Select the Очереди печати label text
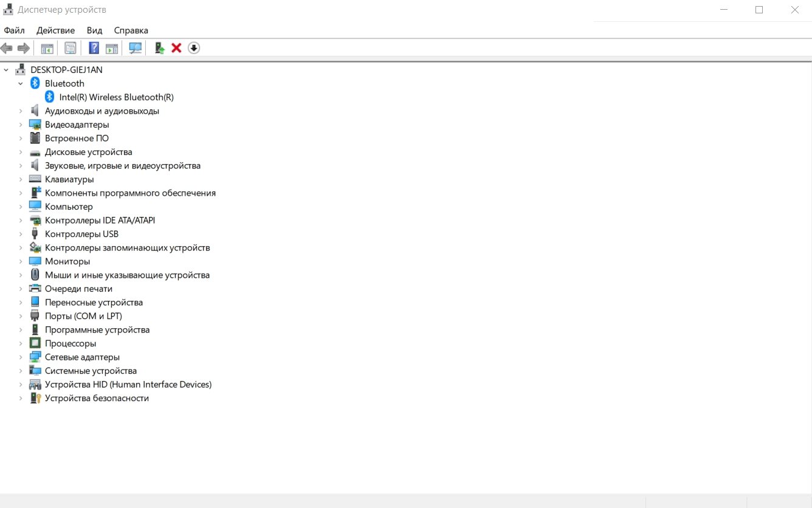The width and height of the screenshot is (812, 508). [x=79, y=289]
